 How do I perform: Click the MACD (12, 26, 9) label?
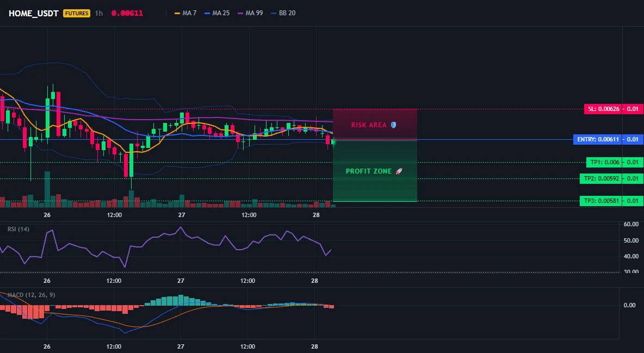(x=31, y=295)
